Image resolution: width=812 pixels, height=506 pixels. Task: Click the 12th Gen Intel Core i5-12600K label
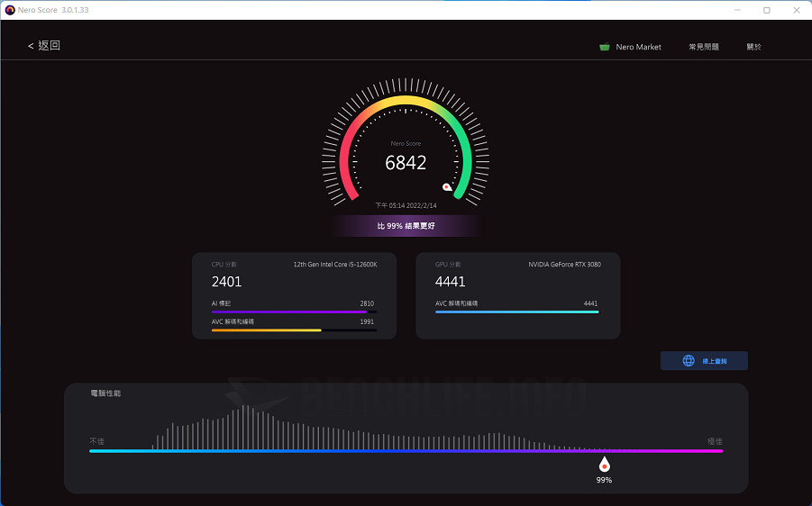pyautogui.click(x=335, y=265)
